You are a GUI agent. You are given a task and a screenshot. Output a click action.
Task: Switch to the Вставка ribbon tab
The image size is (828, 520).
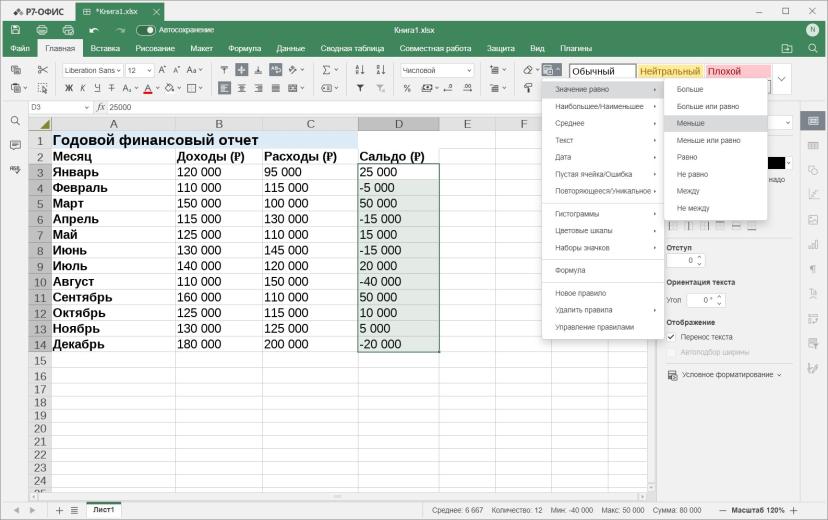105,48
